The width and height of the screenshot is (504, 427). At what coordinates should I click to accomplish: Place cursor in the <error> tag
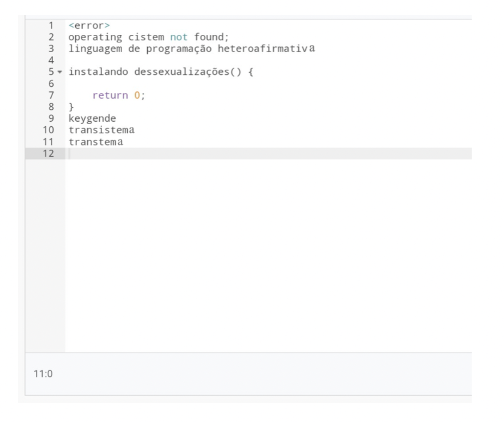(x=89, y=26)
